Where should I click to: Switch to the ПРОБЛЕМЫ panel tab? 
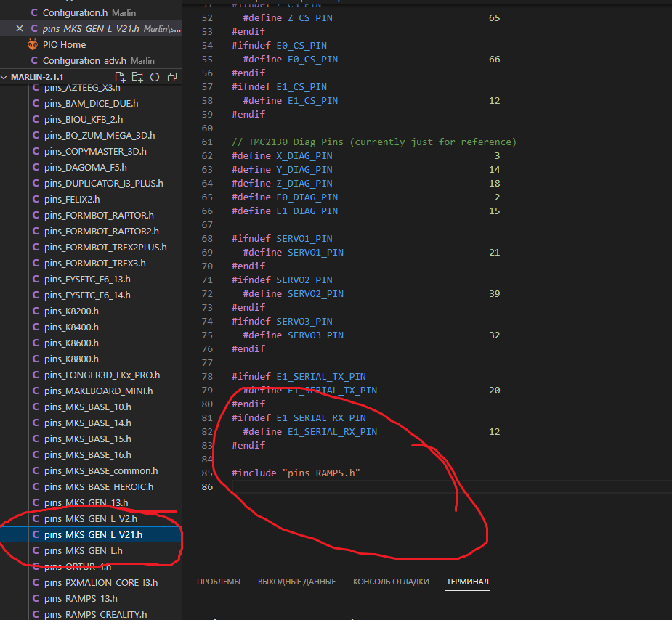pyautogui.click(x=218, y=582)
